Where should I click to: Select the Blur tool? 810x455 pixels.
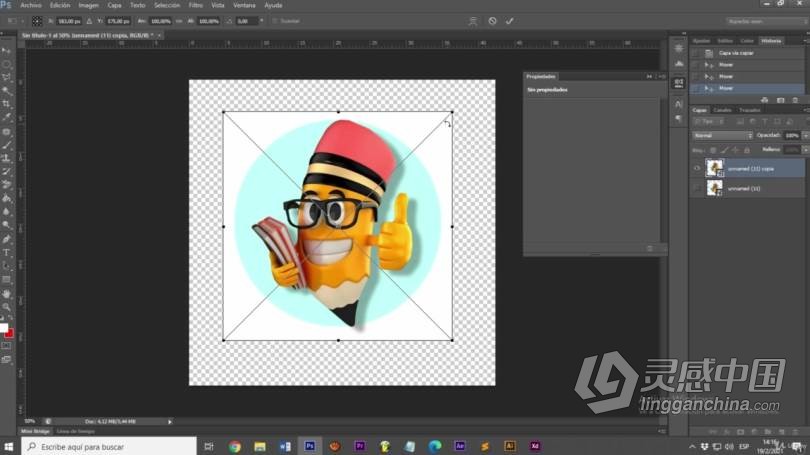coord(6,212)
